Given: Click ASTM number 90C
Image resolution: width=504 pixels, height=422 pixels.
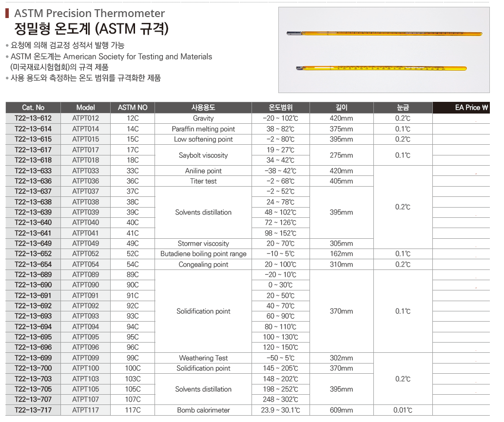Looking at the screenshot, I should pyautogui.click(x=133, y=285).
